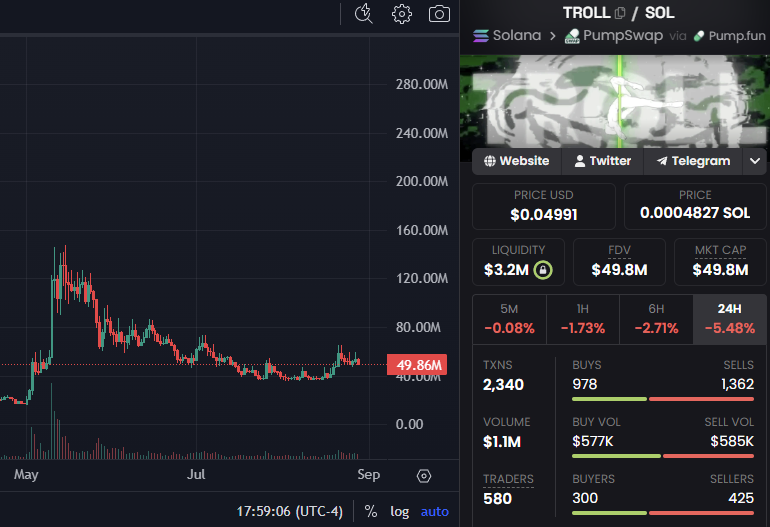
Task: Open the TROLL Twitter page
Action: tap(603, 161)
